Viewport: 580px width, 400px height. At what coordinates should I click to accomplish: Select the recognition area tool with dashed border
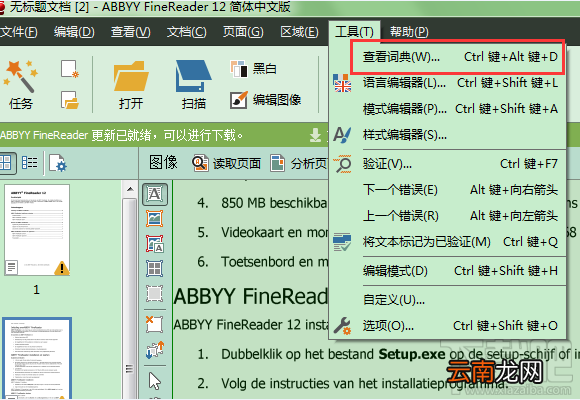pos(155,294)
